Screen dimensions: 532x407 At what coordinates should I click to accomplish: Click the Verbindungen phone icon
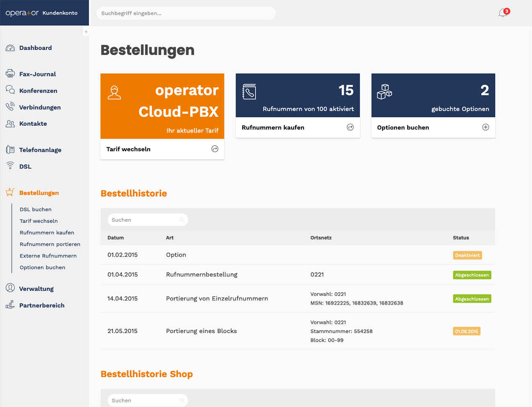coord(10,106)
